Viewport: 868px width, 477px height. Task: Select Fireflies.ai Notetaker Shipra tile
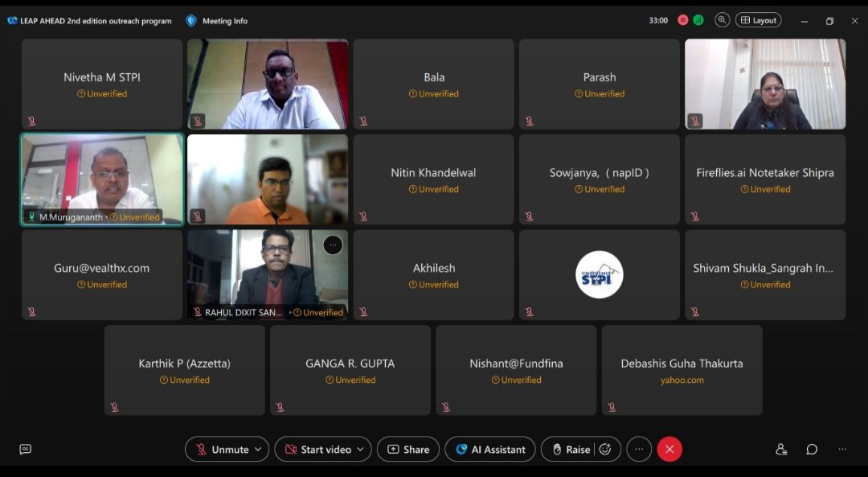(x=765, y=179)
